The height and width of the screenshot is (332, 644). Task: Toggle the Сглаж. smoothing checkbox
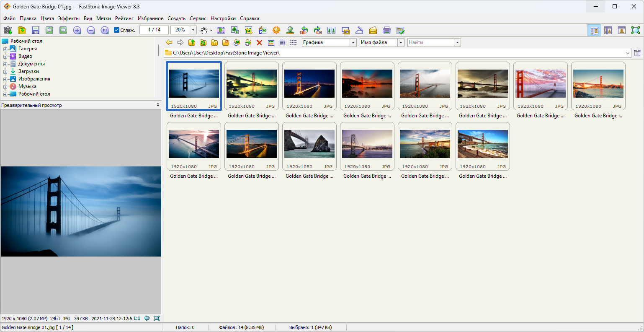click(x=117, y=30)
